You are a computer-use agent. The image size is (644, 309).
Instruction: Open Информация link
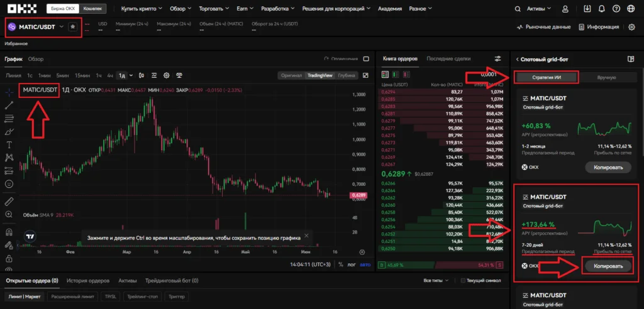pos(599,27)
